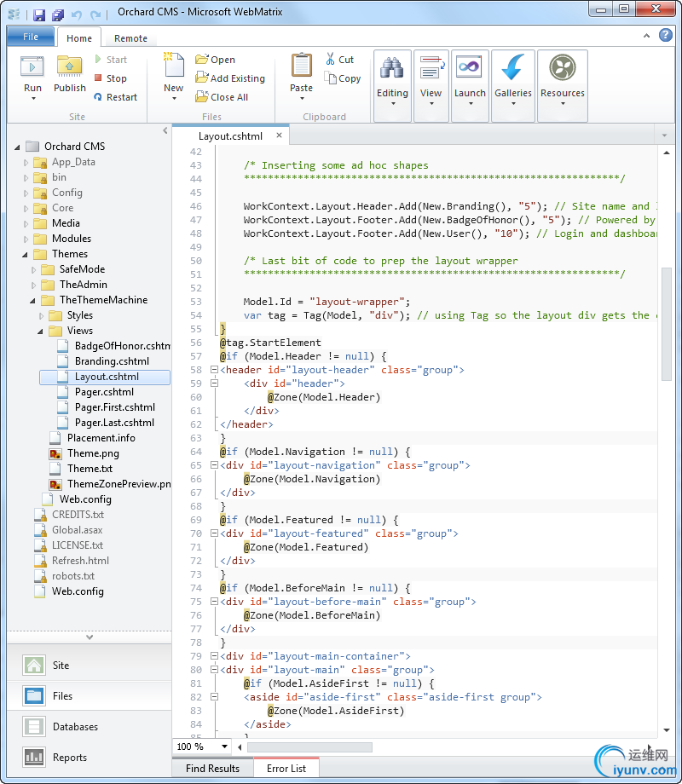Switch to the Reports workspace

point(89,757)
